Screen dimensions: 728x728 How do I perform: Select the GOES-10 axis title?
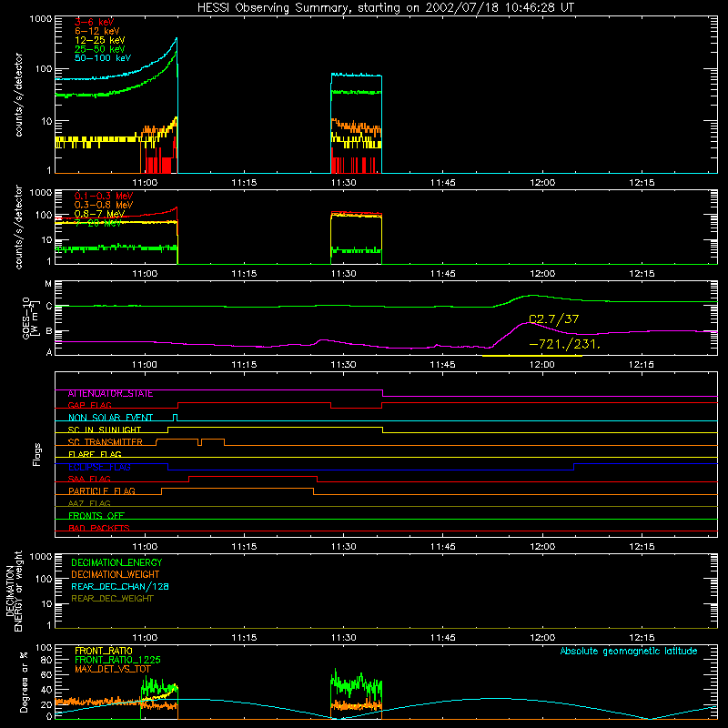(x=29, y=318)
